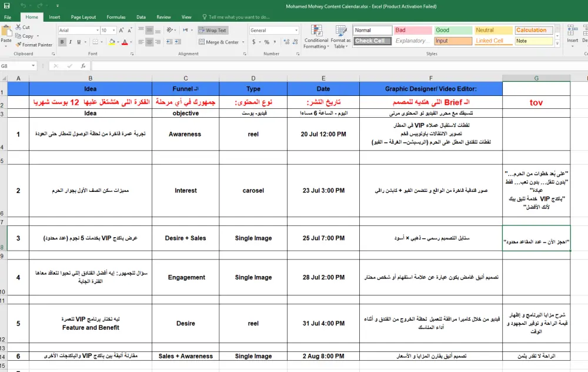Click the Accounting Number Format dollar icon
This screenshot has height=372, width=588.
pos(253,42)
